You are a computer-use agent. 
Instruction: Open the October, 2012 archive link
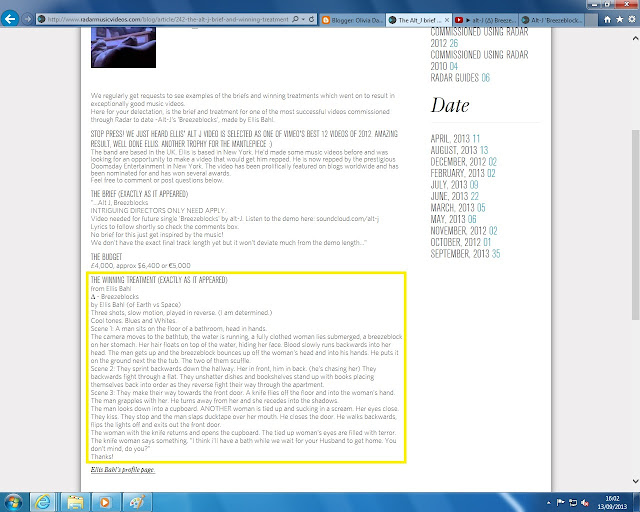pos(461,242)
